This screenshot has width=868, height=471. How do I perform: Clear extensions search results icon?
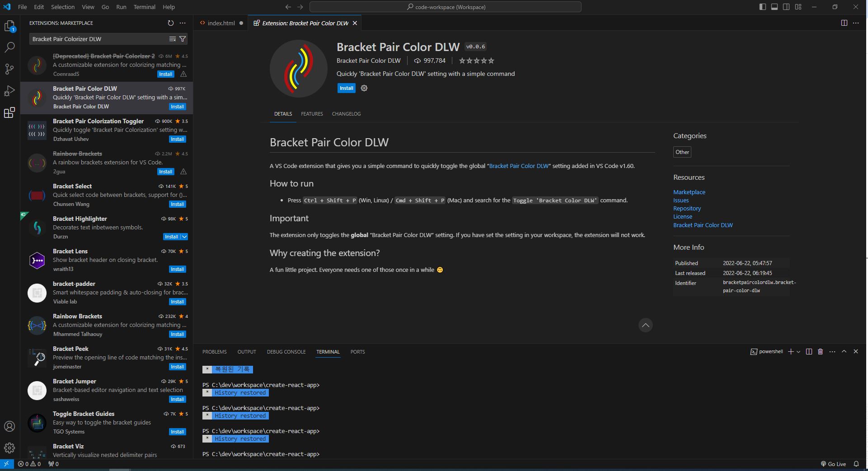(172, 39)
